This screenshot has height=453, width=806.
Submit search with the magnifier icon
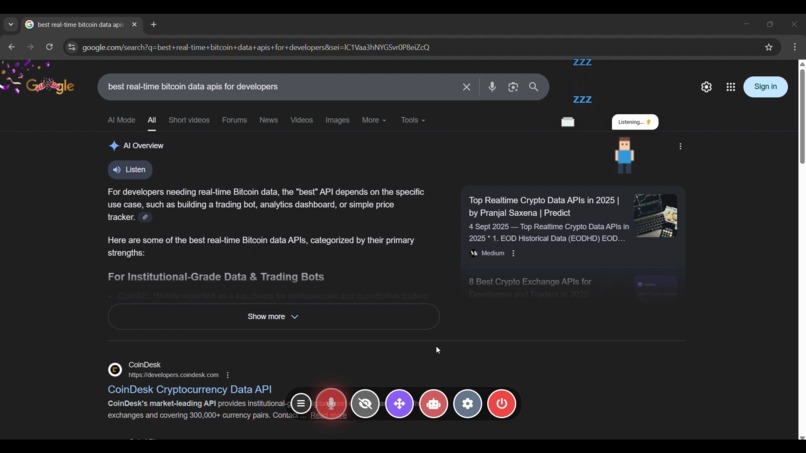click(534, 87)
